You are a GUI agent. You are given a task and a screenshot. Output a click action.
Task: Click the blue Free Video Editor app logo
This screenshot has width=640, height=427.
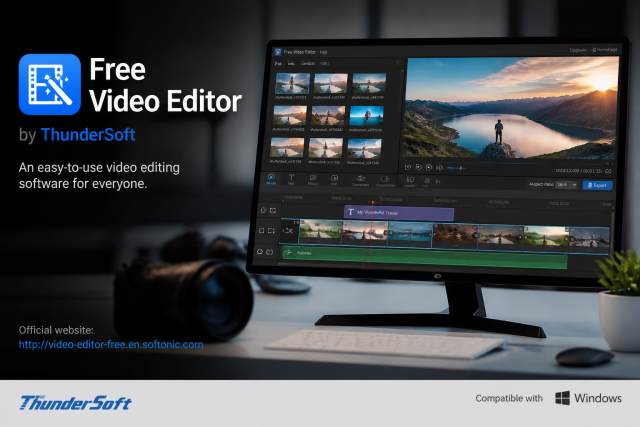coord(50,85)
